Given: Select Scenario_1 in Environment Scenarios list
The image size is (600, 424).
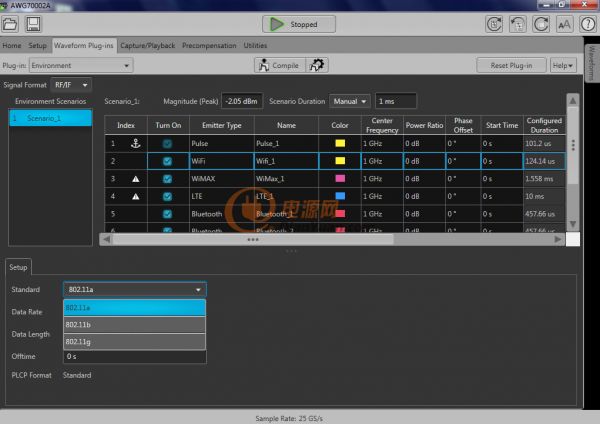Looking at the screenshot, I should pos(50,118).
